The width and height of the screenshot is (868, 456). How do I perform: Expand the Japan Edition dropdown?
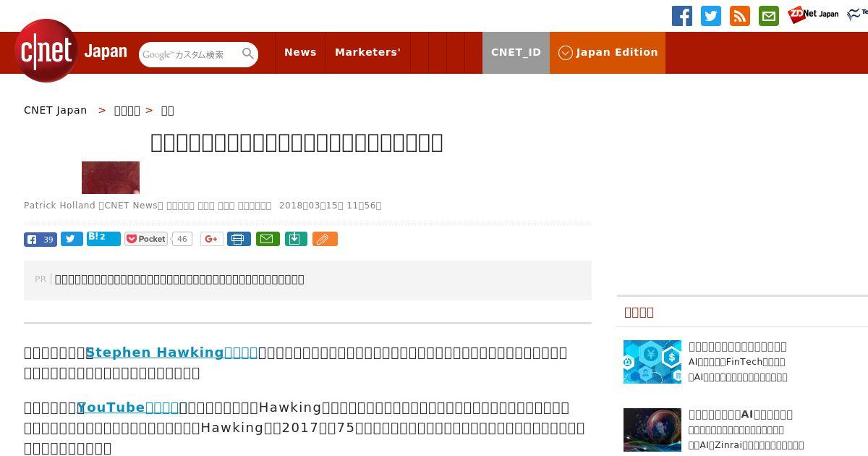click(608, 52)
